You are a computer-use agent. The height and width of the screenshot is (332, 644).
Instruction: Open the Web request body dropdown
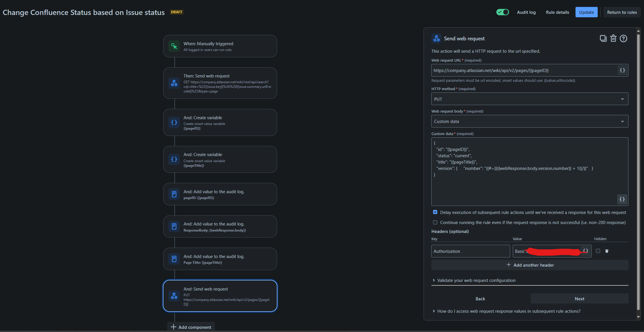529,121
